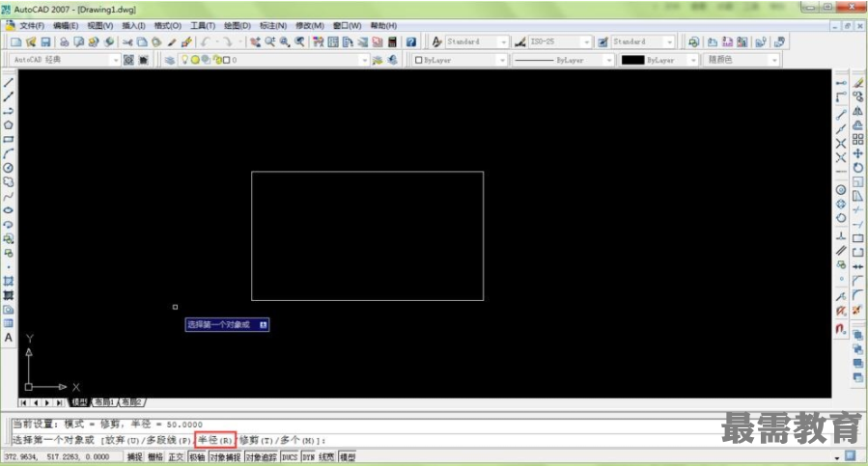Image resolution: width=868 pixels, height=466 pixels.
Task: Open the layer list dropdown
Action: [x=364, y=60]
